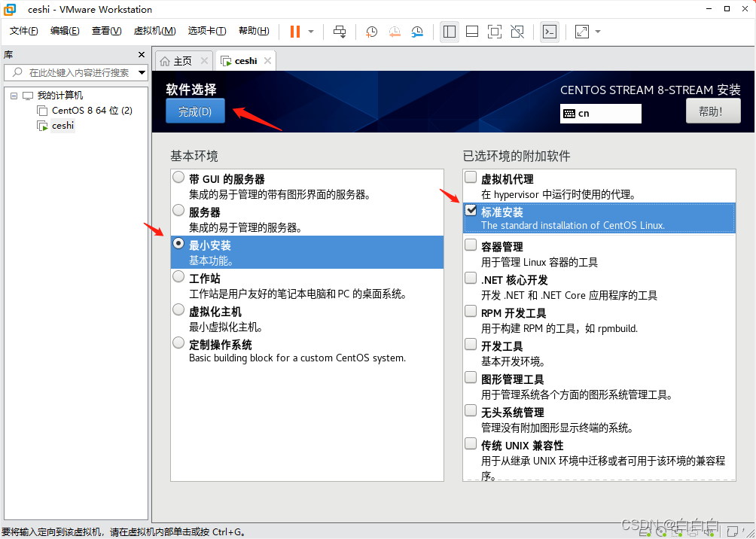Image resolution: width=756 pixels, height=539 pixels.
Task: Close the 主页 tab
Action: point(204,61)
